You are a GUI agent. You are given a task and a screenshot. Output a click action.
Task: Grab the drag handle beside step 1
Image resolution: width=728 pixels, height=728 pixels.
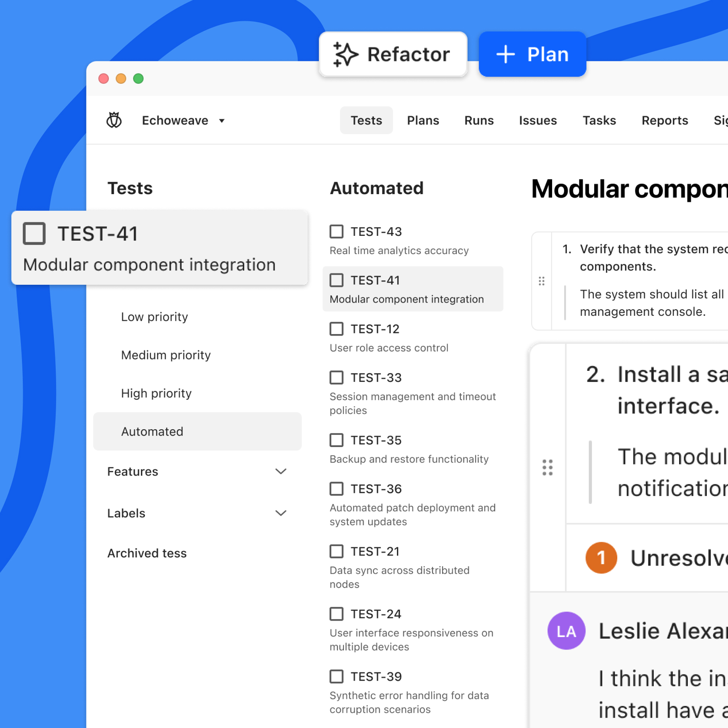pos(541,281)
